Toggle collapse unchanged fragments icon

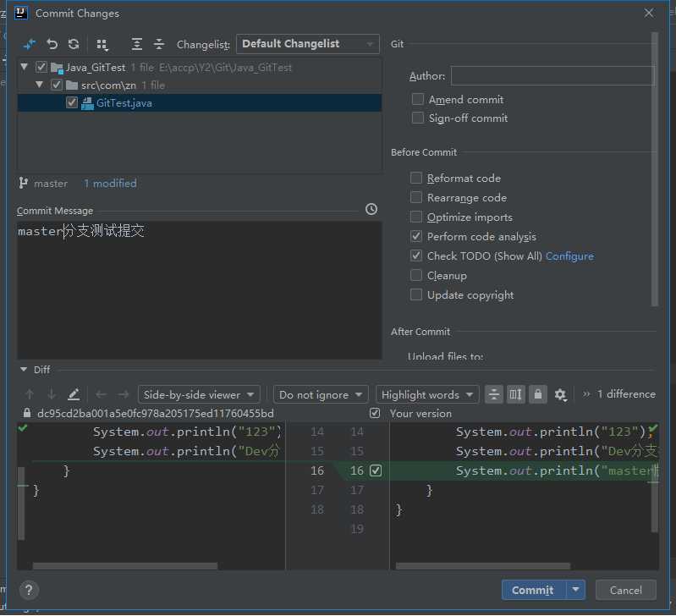[x=493, y=394]
